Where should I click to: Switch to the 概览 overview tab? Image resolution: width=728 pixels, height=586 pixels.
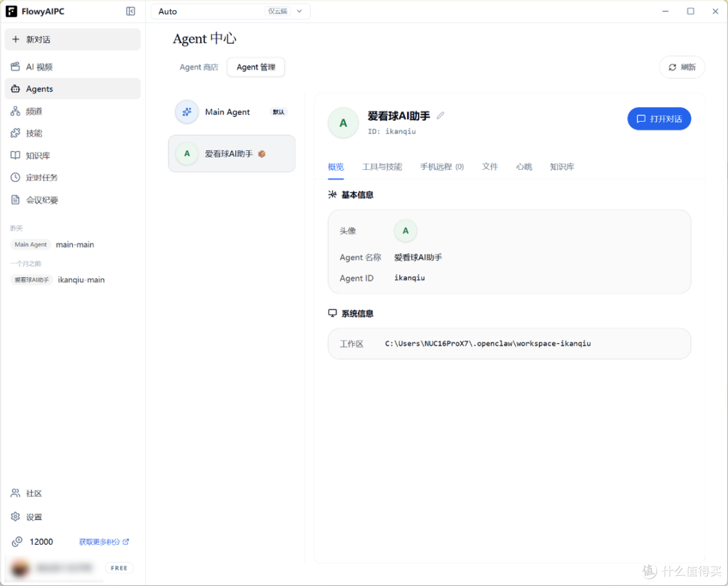(x=336, y=167)
